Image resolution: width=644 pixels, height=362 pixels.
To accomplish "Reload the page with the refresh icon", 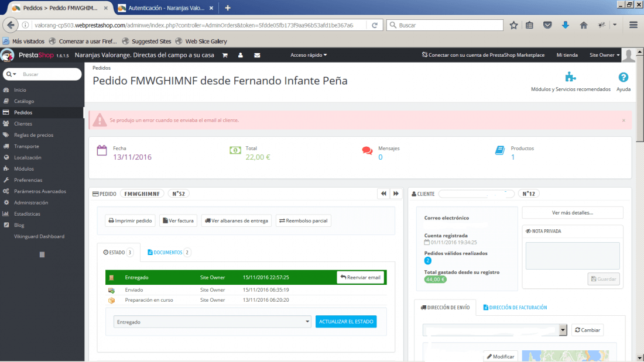I will pos(375,25).
